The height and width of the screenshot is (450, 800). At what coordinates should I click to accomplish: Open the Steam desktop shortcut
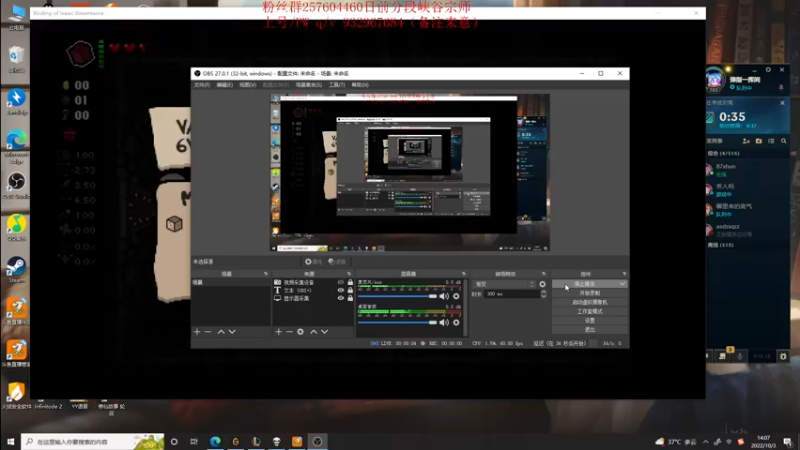(x=16, y=270)
